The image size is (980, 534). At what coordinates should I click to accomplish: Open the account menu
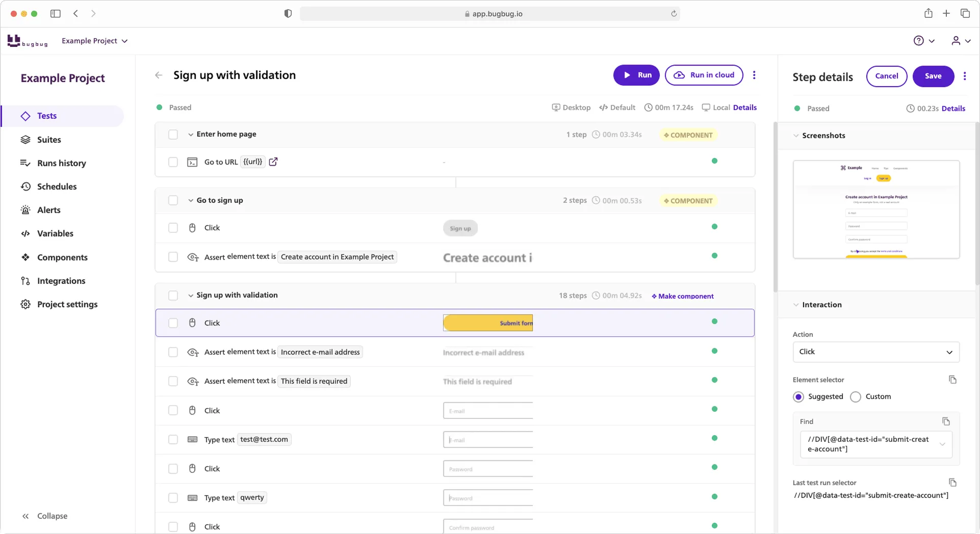coord(961,41)
